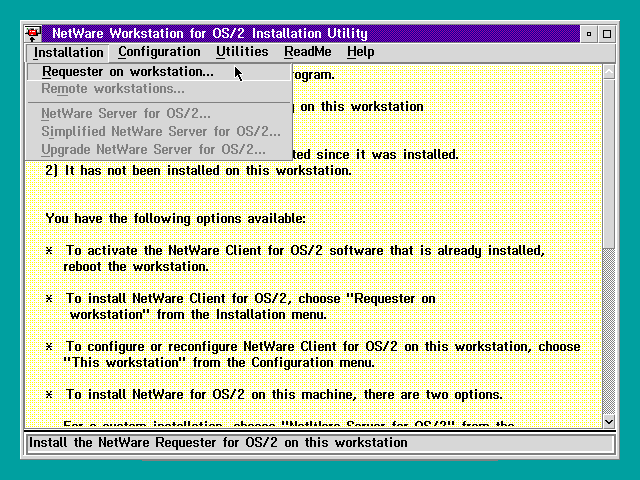Open the Utilities menu
The height and width of the screenshot is (480, 640).
242,52
